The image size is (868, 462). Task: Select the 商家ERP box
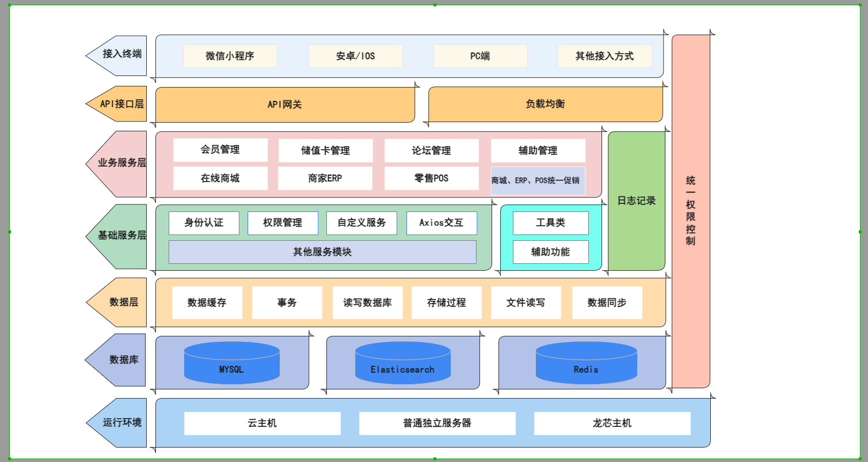(325, 179)
